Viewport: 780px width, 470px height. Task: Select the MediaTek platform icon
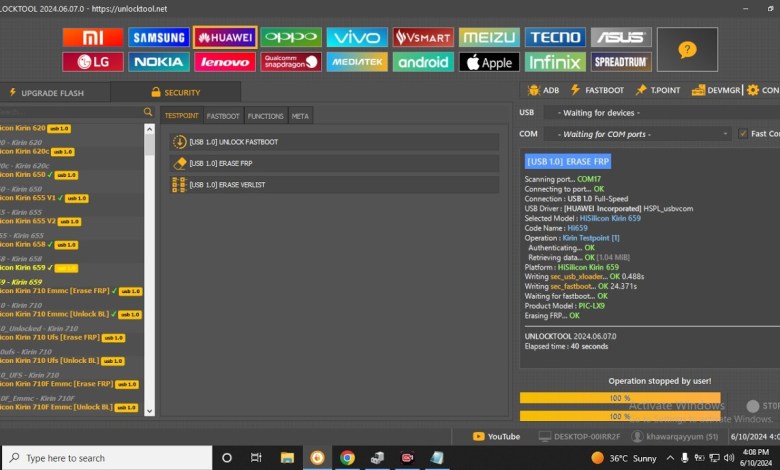(357, 62)
